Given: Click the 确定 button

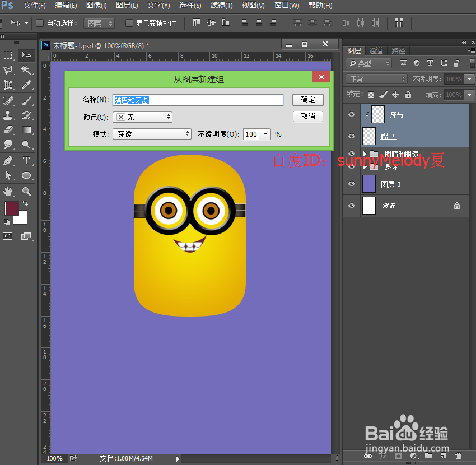Looking at the screenshot, I should [308, 100].
